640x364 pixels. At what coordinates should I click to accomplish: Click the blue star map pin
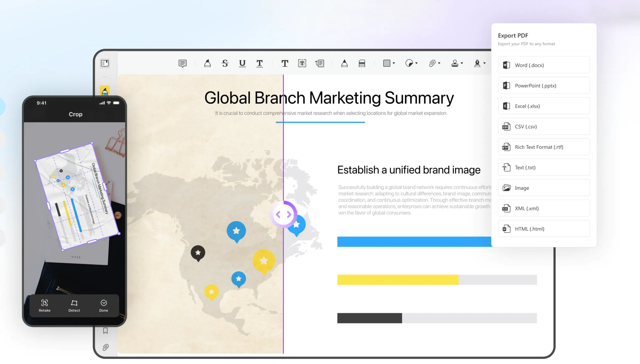pos(236,231)
